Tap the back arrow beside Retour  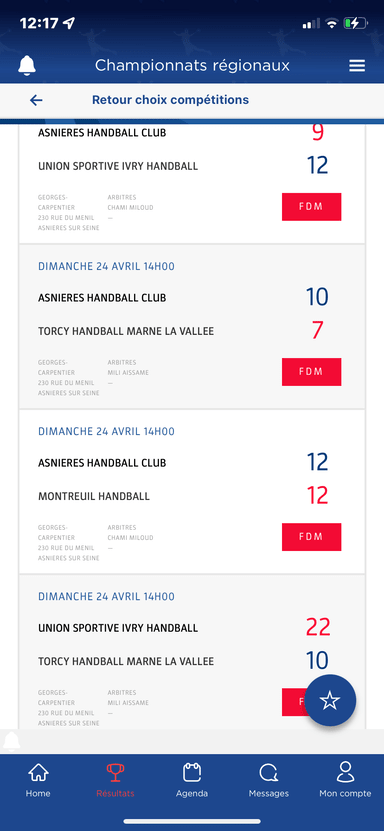click(x=36, y=100)
